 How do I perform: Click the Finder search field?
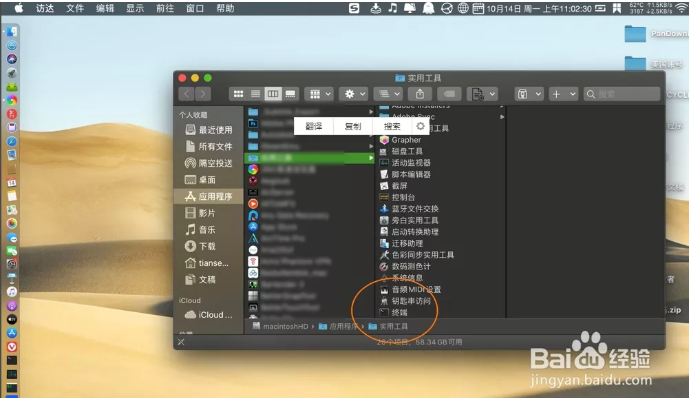point(622,94)
